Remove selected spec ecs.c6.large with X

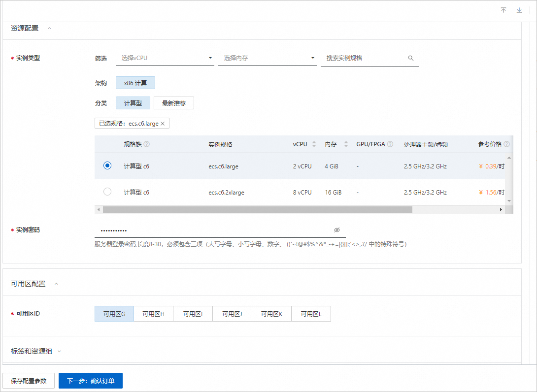click(x=163, y=124)
